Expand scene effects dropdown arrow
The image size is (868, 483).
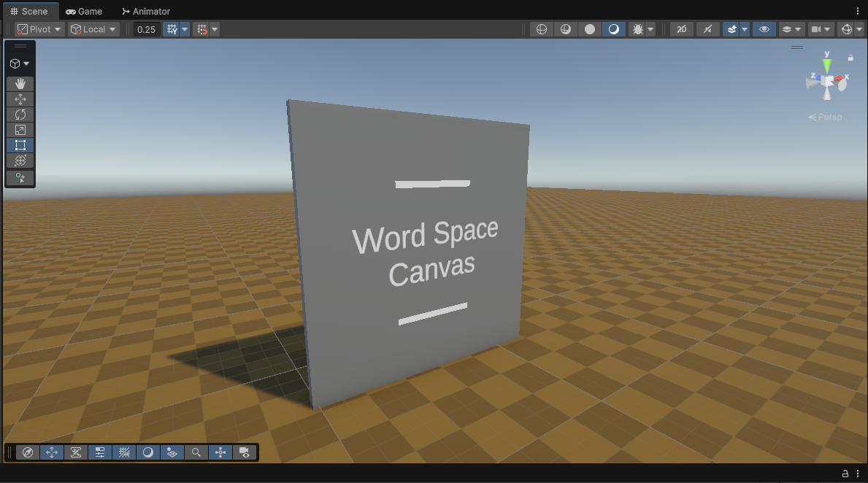coord(745,29)
